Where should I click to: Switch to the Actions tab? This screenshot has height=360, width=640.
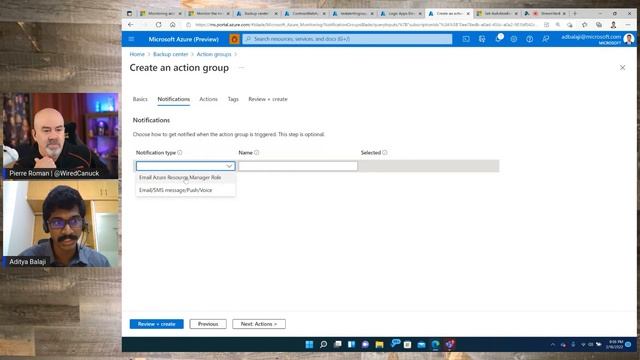pos(208,99)
